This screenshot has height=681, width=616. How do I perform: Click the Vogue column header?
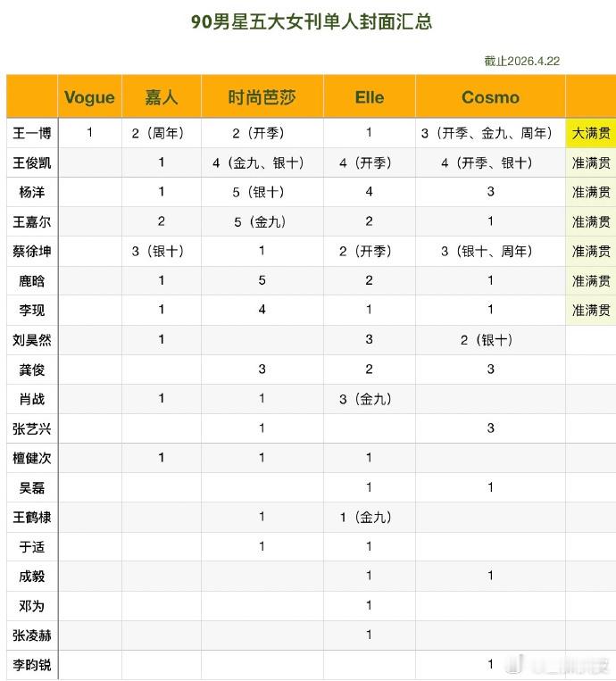coord(89,97)
